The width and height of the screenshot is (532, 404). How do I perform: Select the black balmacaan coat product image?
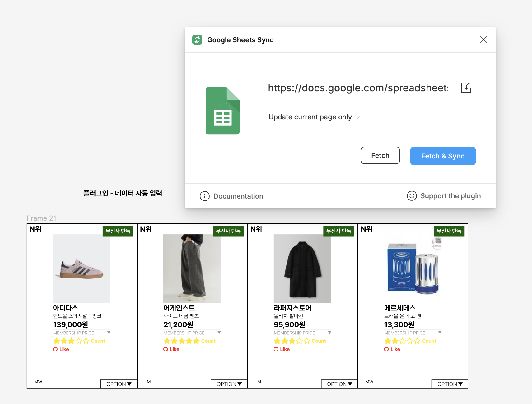coord(302,269)
